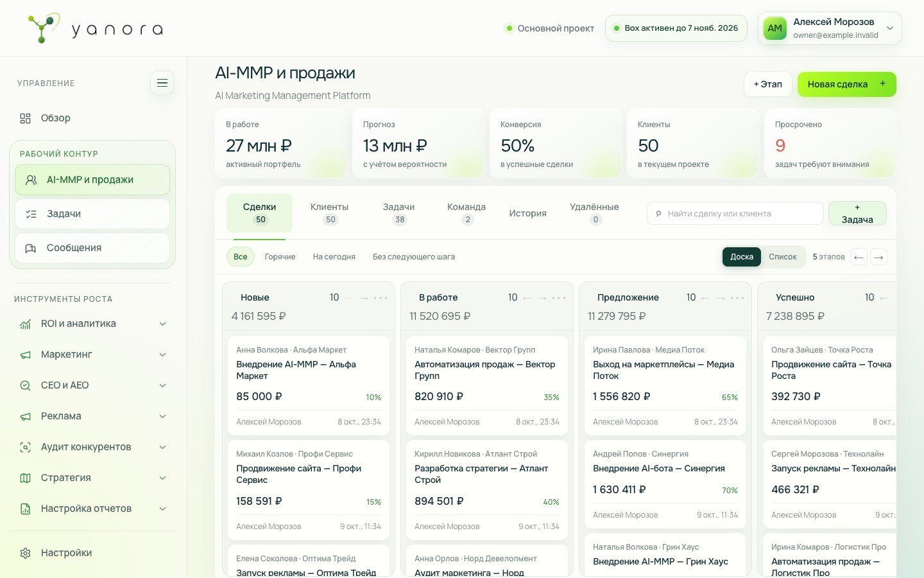The image size is (924, 578).
Task: Expand the Аудит конкурентов section chevron
Action: (163, 447)
